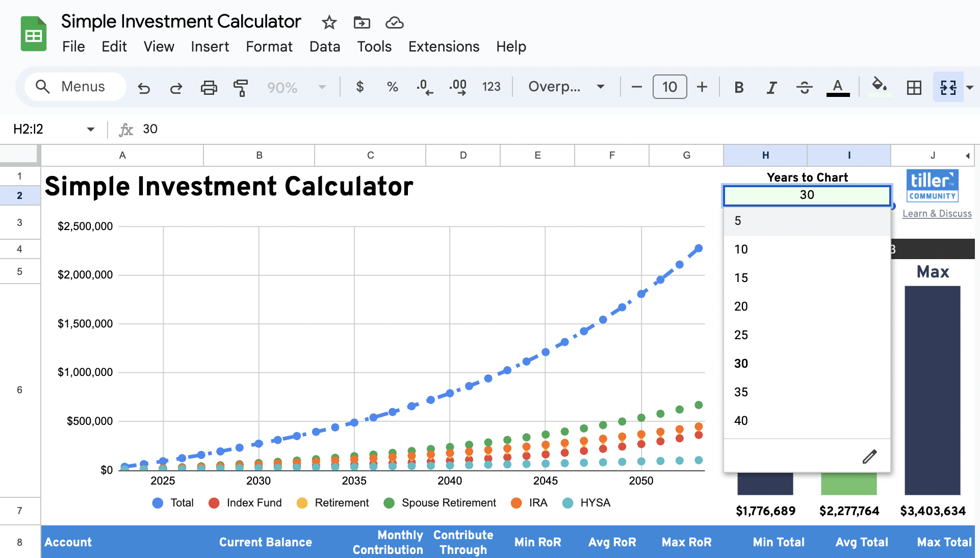Click the font size field showing 10

[669, 87]
